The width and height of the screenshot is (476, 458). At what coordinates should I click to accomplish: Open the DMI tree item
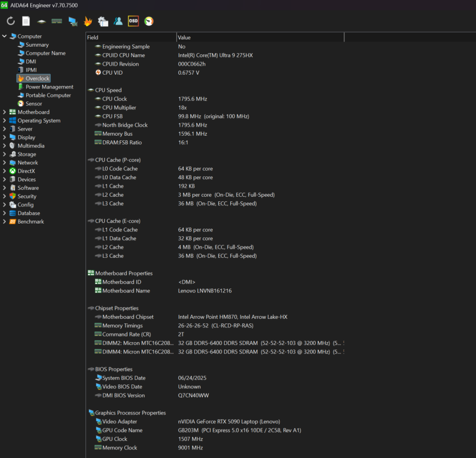tap(31, 62)
